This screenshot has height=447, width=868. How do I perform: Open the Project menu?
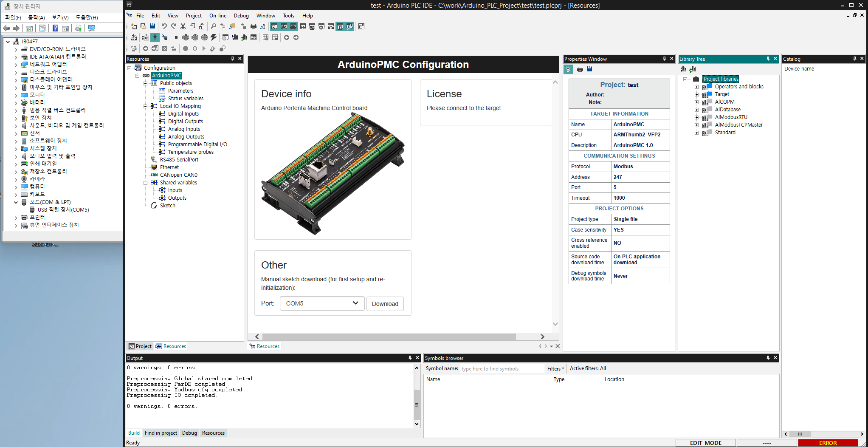tap(194, 16)
